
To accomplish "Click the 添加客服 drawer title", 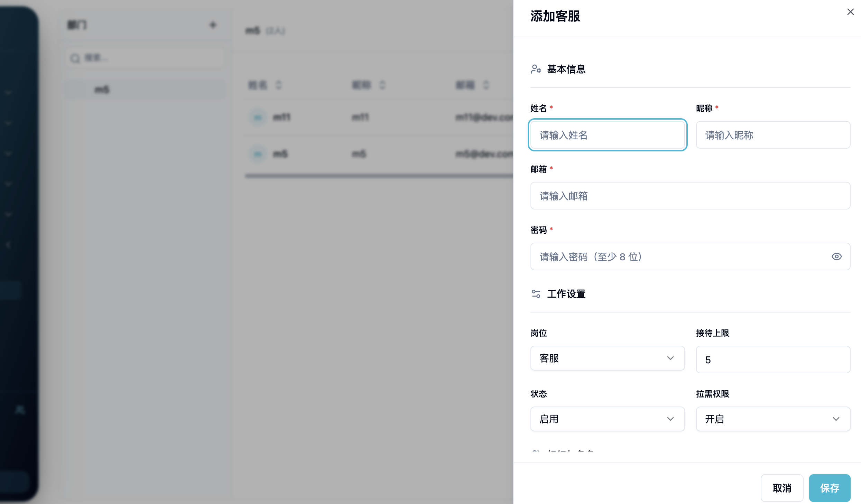I will (555, 16).
